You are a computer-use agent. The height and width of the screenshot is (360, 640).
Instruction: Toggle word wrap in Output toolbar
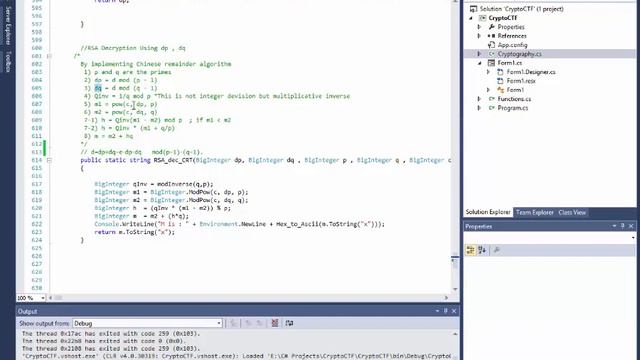(289, 323)
